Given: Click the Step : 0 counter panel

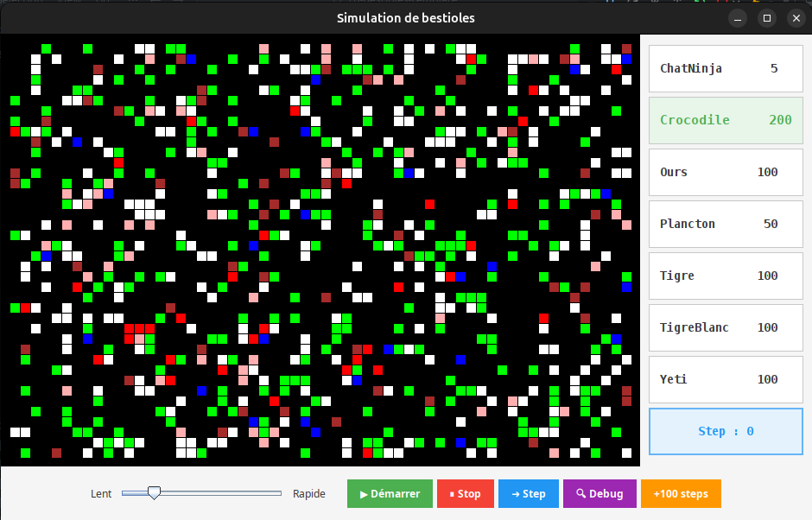Looking at the screenshot, I should tap(726, 431).
